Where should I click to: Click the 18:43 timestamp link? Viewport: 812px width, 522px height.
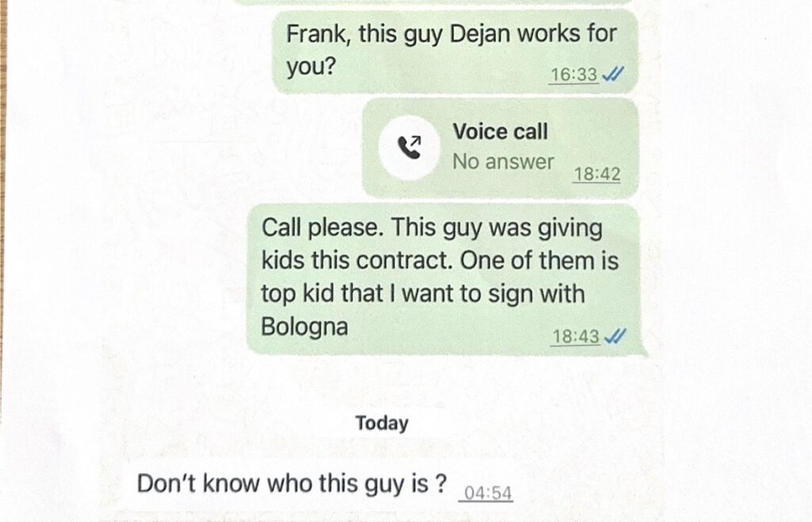pyautogui.click(x=576, y=336)
